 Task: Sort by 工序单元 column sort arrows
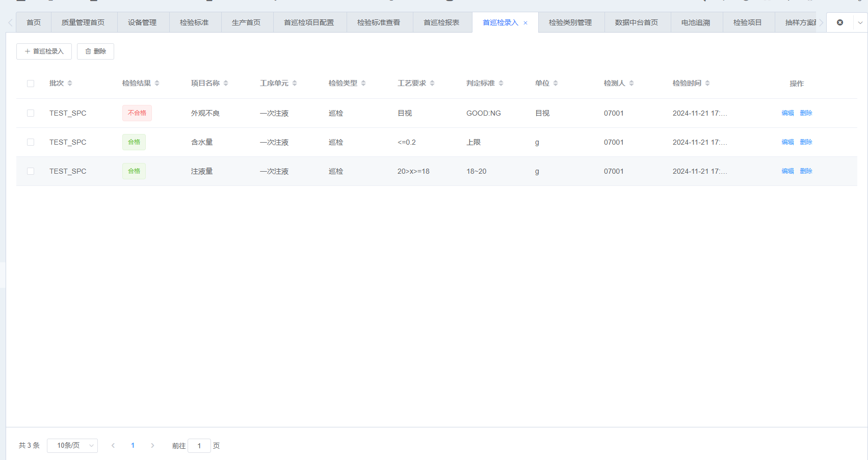pyautogui.click(x=295, y=83)
